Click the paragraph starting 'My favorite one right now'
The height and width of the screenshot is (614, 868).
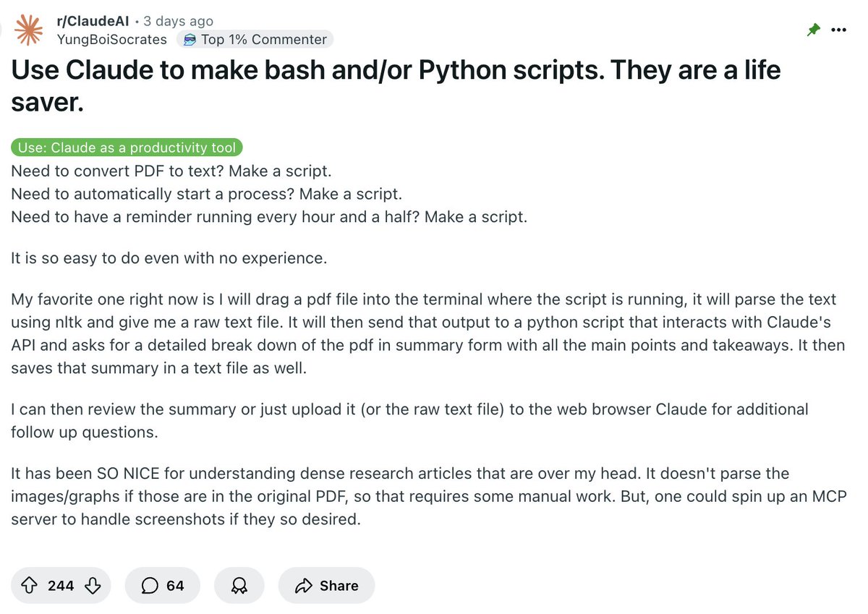pos(427,333)
